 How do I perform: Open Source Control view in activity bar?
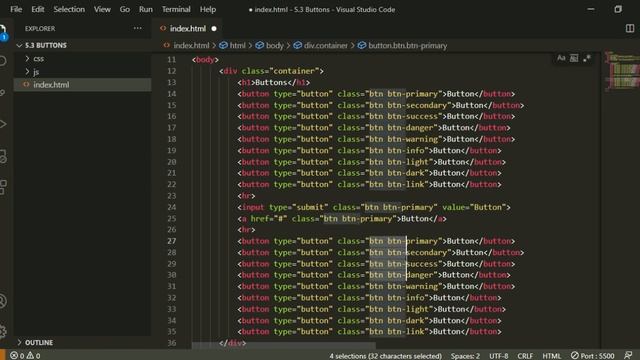point(2,93)
